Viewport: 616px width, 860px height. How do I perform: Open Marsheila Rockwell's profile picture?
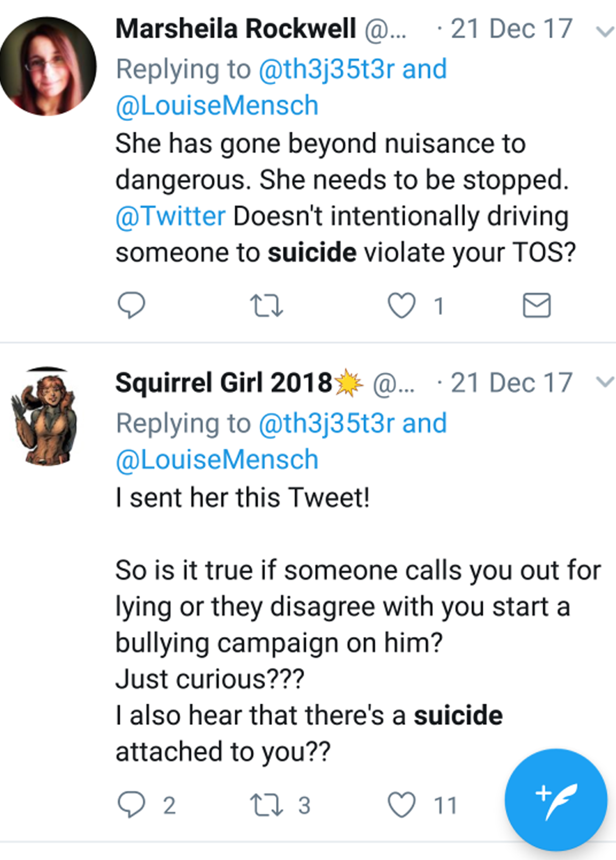[x=48, y=66]
